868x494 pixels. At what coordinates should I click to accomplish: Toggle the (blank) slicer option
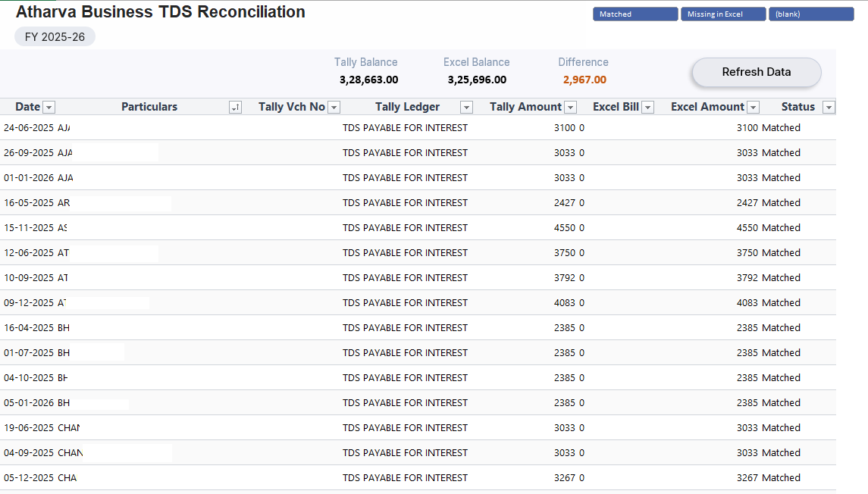(810, 14)
